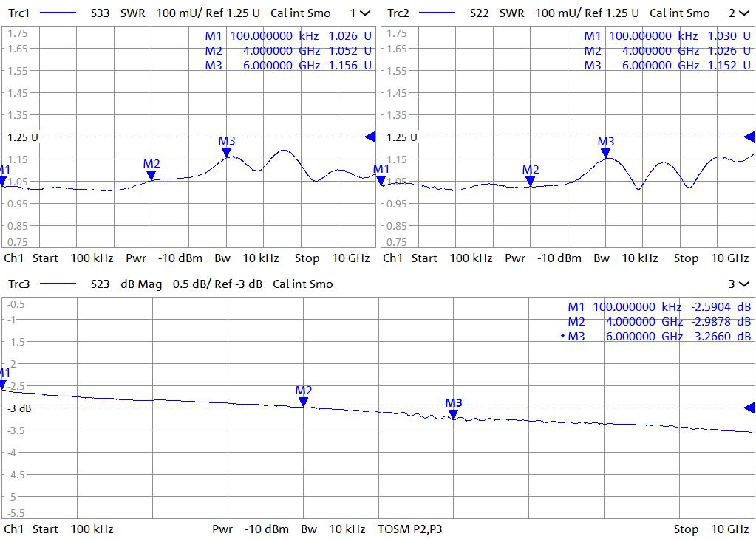Select marker M2 on the S22 SWR trace
Viewport: 756px width, 539px height.
pos(530,181)
